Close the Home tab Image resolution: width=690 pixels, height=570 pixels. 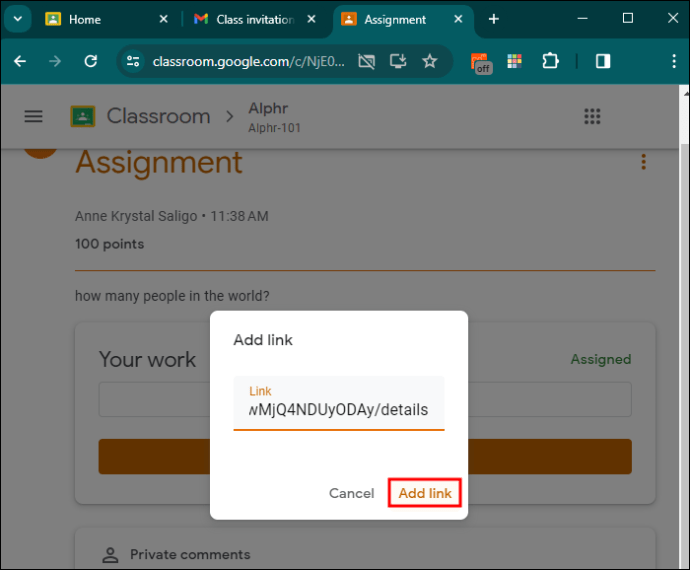tap(163, 19)
